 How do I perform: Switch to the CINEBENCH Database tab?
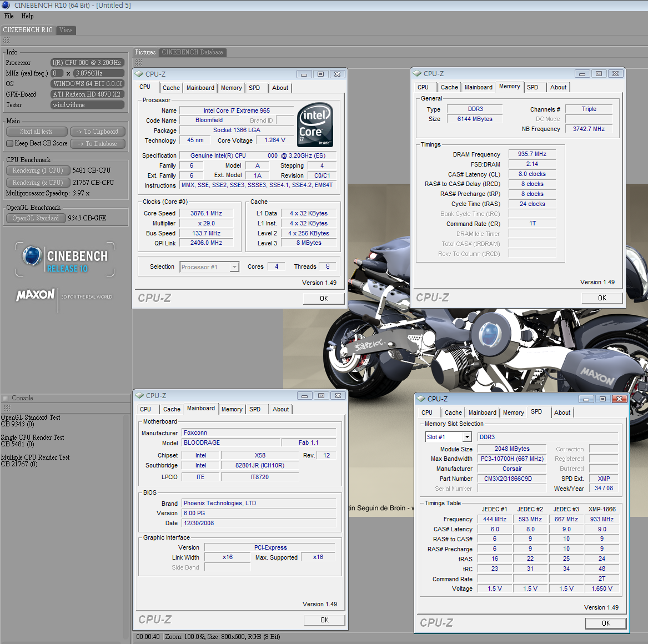coord(192,52)
